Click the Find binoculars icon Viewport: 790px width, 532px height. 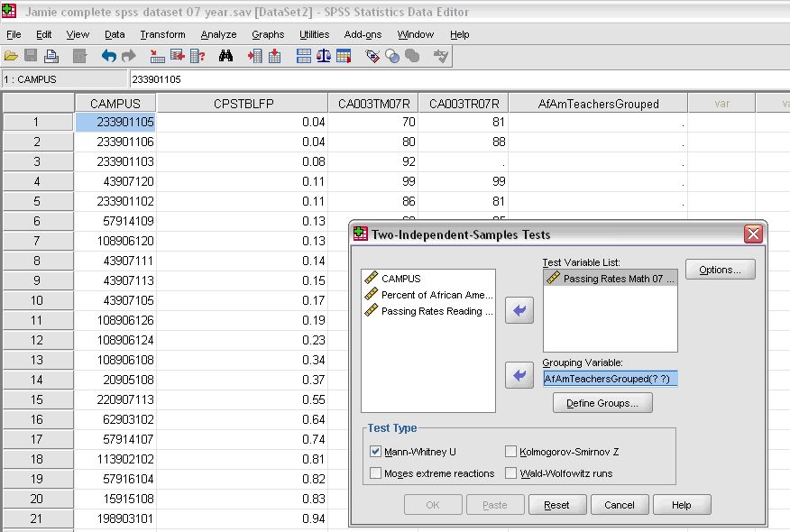[x=225, y=56]
